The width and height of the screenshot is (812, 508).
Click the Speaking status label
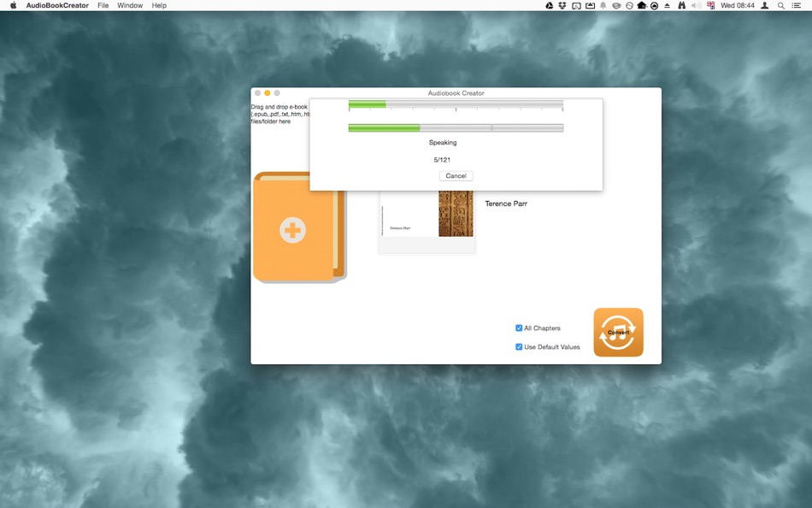pyautogui.click(x=443, y=142)
